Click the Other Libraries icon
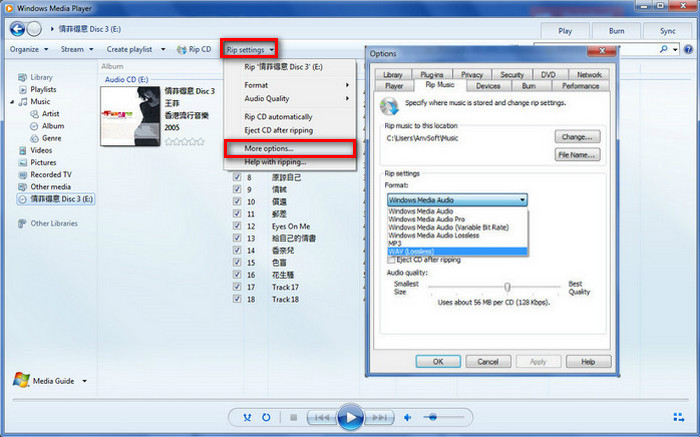The width and height of the screenshot is (700, 437). tap(22, 223)
